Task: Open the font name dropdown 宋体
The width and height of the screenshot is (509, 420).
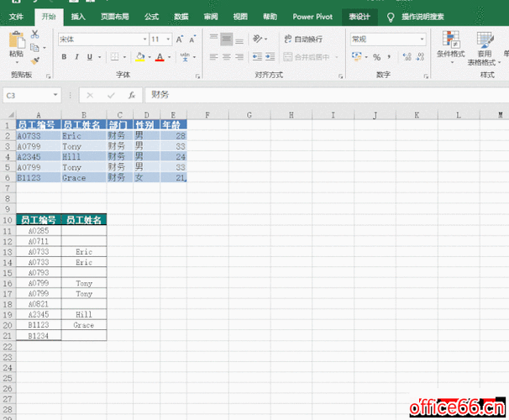Action: (144, 39)
